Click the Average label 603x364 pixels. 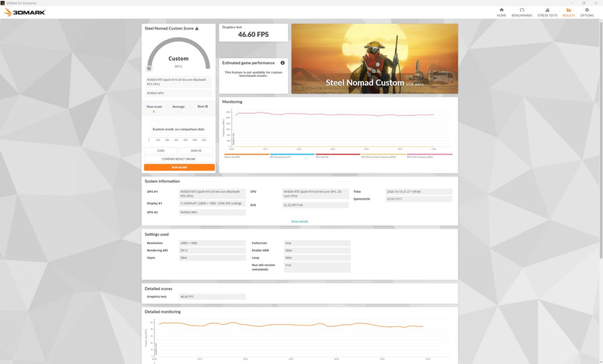tap(179, 106)
